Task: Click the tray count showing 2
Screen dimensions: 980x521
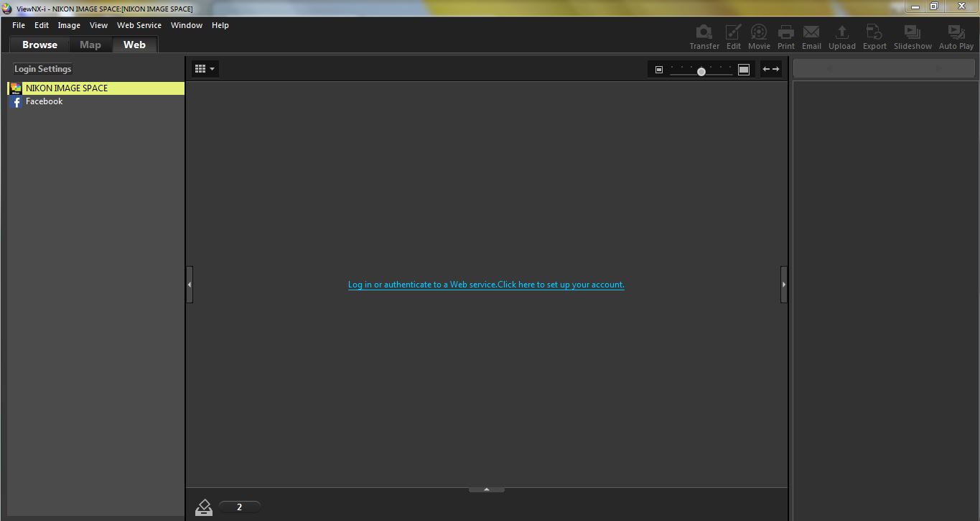Action: click(239, 507)
